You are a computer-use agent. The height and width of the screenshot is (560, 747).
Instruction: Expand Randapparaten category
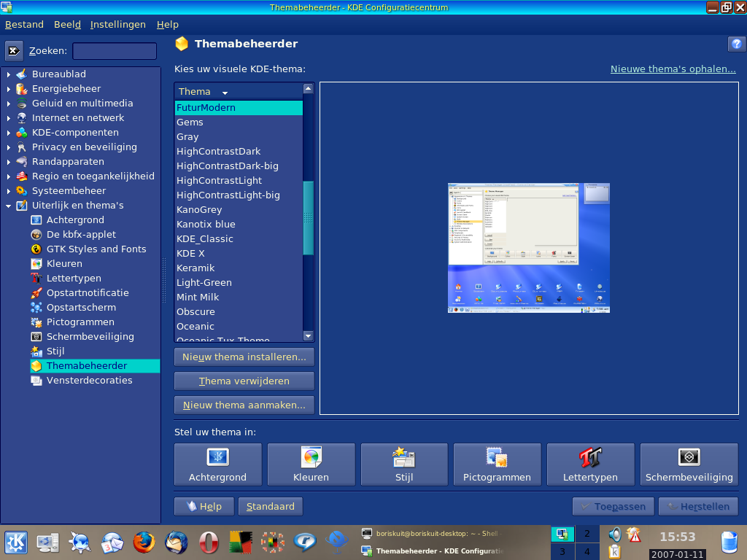[x=9, y=162]
